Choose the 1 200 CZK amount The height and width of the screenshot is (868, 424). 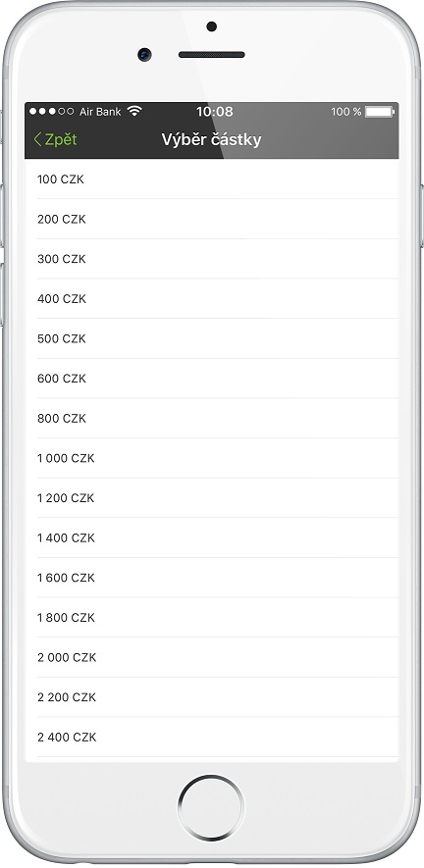(212, 498)
